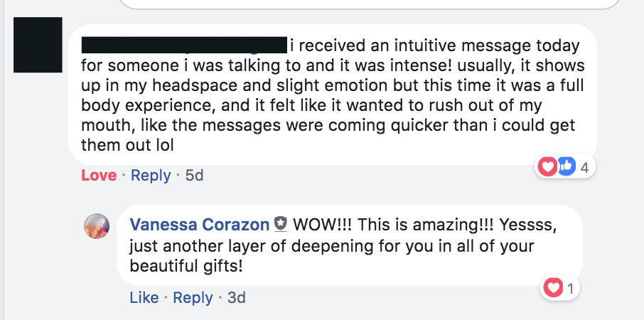Screen dimensions: 644x320
Task: Click the admin shield badge beside Vanessa Corazon
Action: pos(281,224)
